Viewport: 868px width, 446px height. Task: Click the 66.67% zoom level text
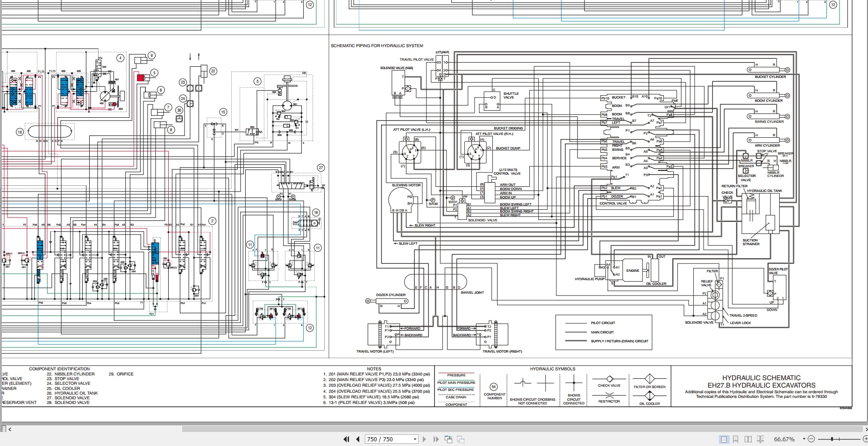pyautogui.click(x=784, y=439)
